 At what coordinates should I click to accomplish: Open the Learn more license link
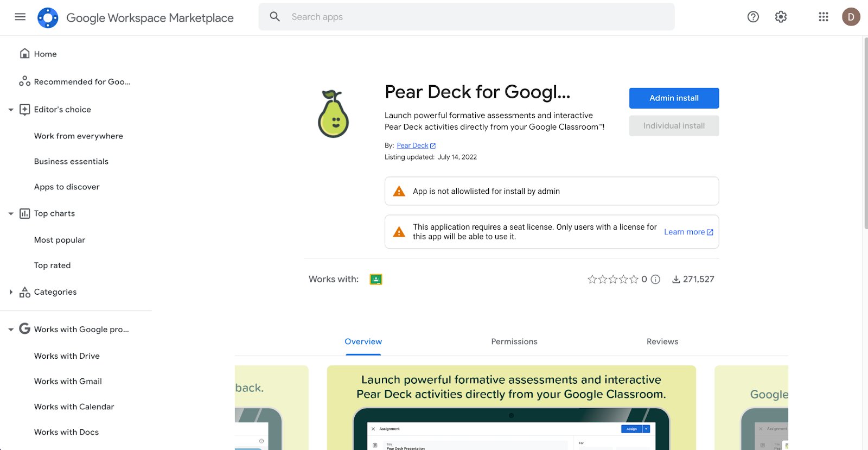688,232
